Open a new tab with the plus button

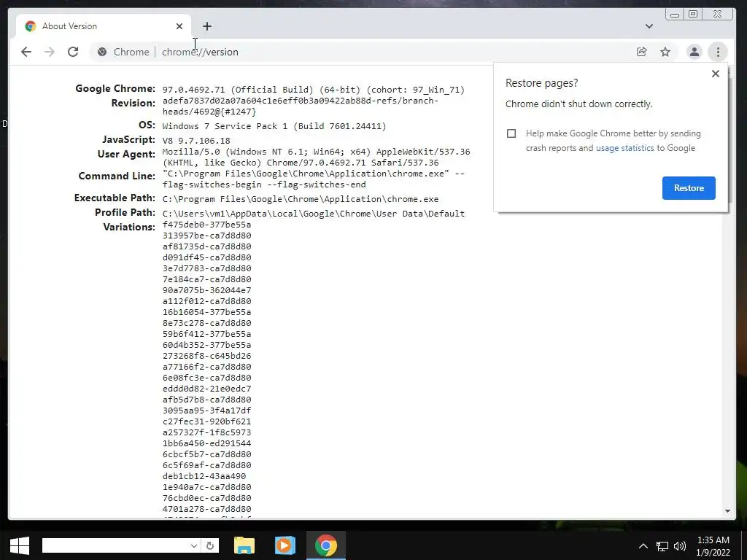[x=206, y=26]
